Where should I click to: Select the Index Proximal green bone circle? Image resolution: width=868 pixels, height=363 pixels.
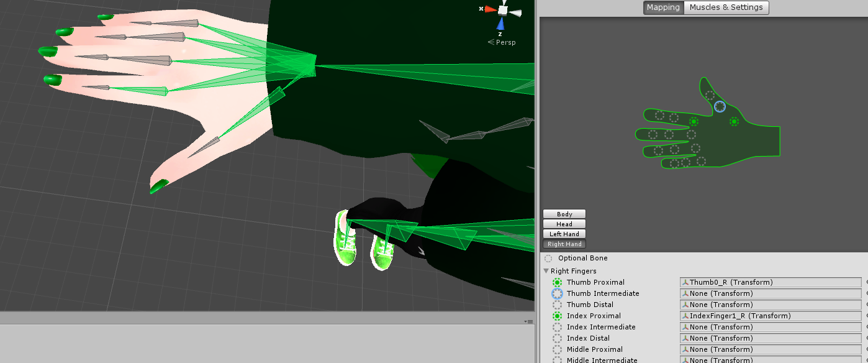[x=557, y=316]
